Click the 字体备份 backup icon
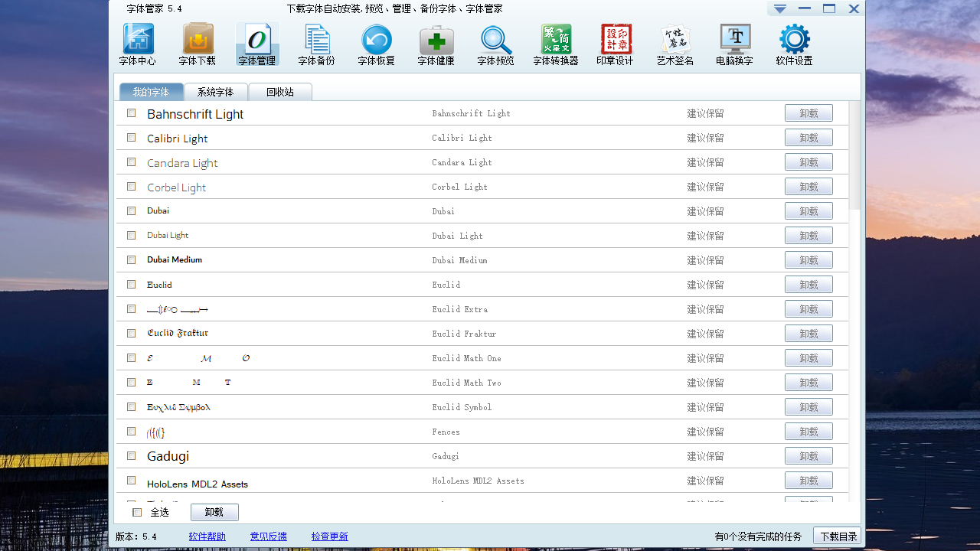The height and width of the screenshot is (551, 980). coord(316,40)
